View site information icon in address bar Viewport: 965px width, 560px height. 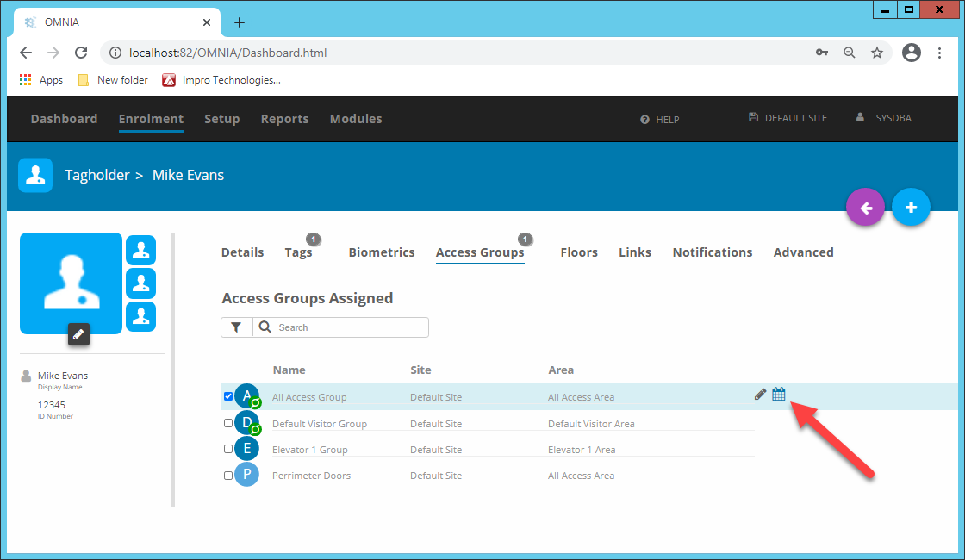115,53
